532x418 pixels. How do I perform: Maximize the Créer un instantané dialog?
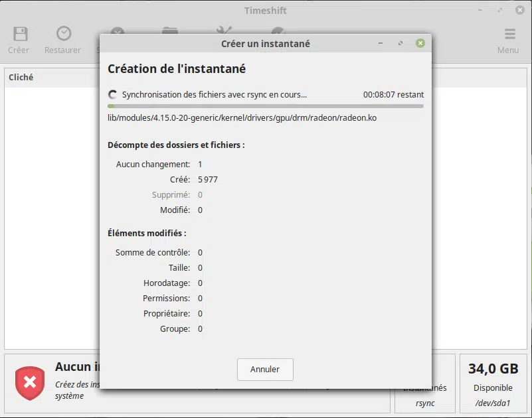click(x=400, y=43)
